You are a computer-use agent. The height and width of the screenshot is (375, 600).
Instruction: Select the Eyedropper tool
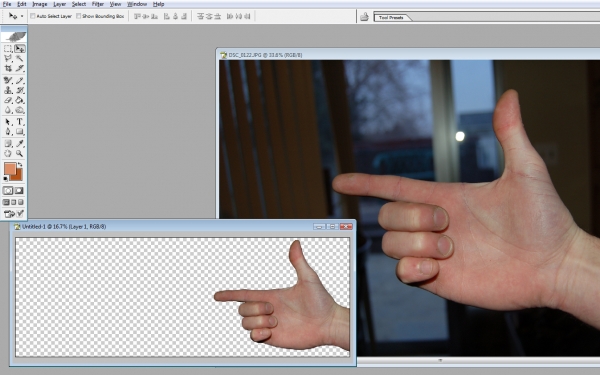coord(20,143)
